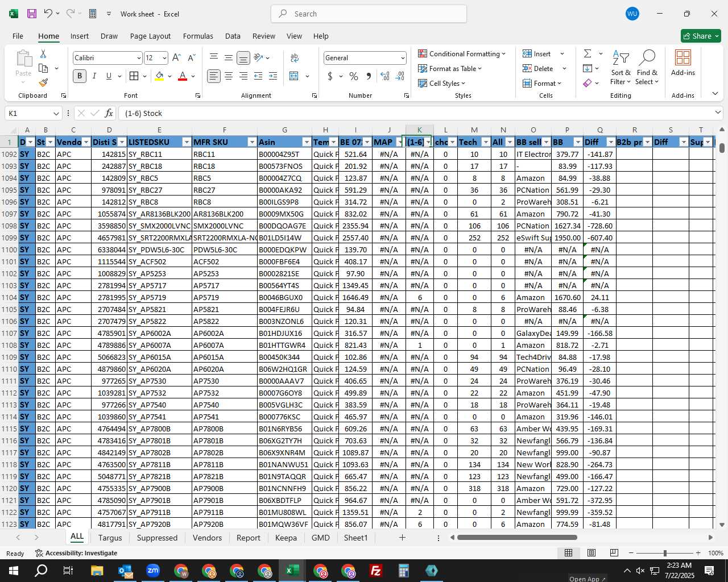This screenshot has width=728, height=582.
Task: Click the Save icon in the title bar
Action: 32,14
